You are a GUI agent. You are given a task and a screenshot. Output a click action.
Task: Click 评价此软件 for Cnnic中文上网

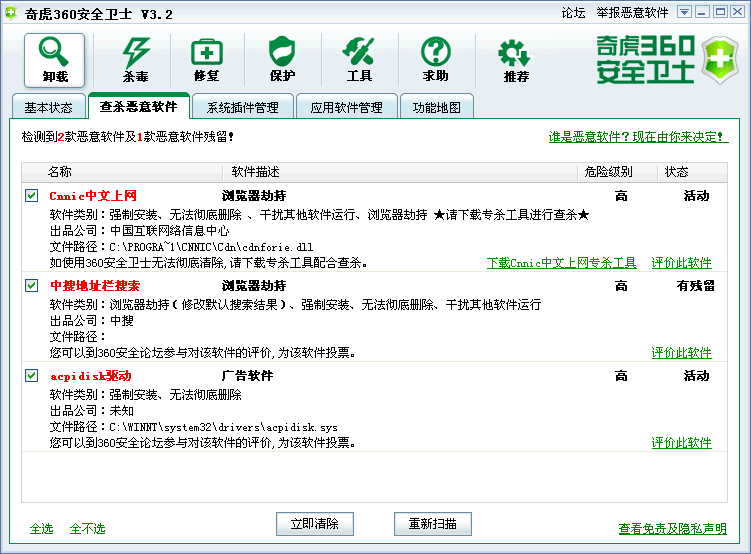tap(681, 263)
